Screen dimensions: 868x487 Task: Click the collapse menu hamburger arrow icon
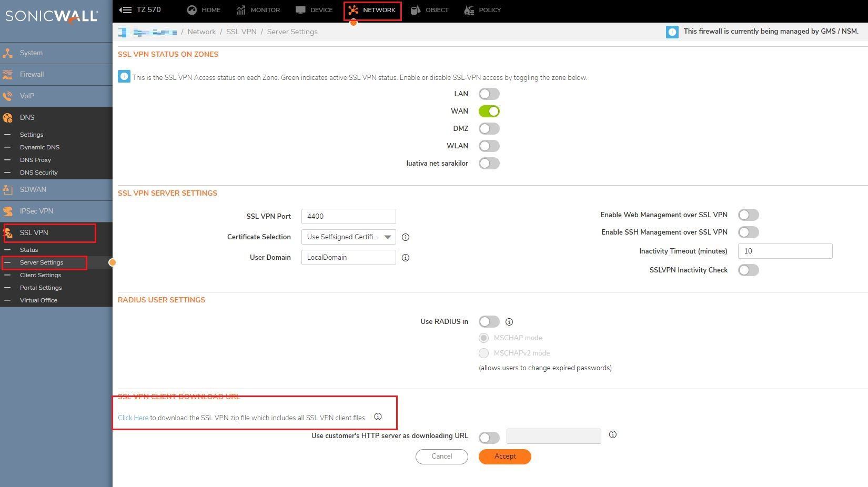tap(125, 9)
